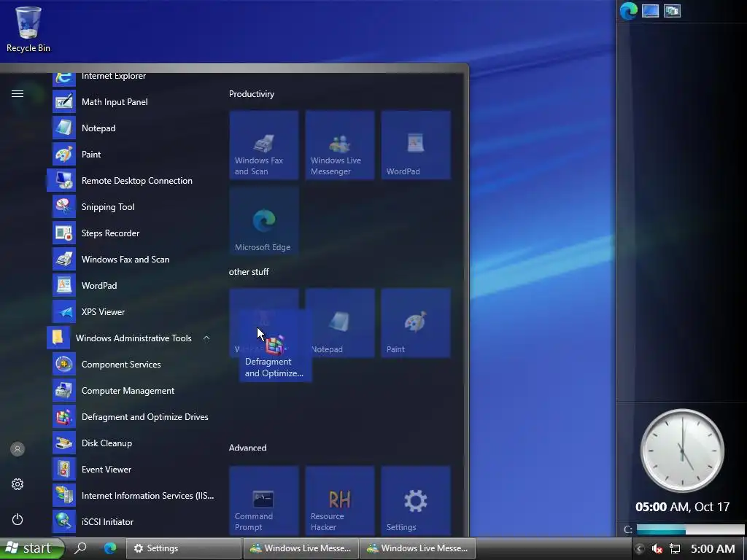Image resolution: width=747 pixels, height=560 pixels.
Task: Click the C: drive usage bar
Action: point(690,529)
